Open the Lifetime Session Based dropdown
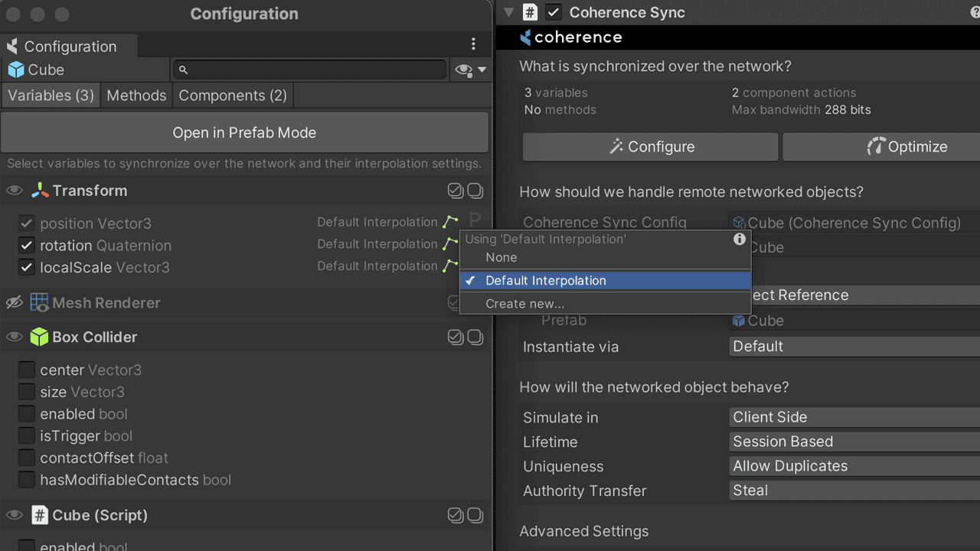The image size is (980, 551). click(854, 442)
